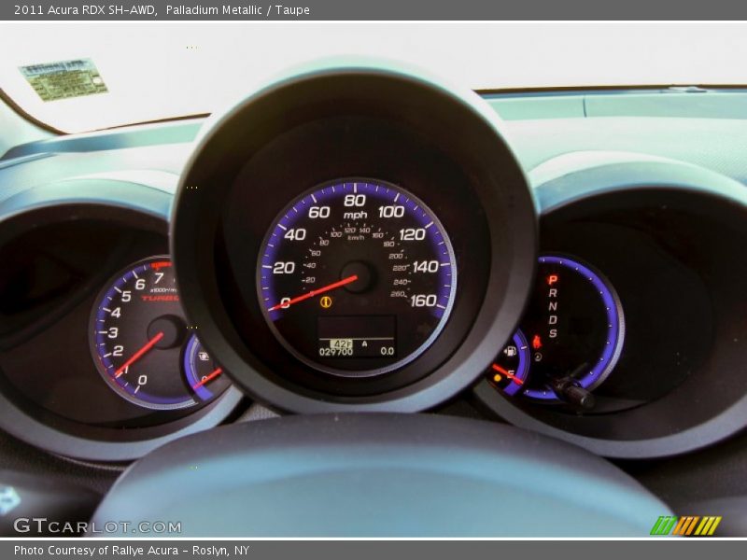Click the left boost gauge symbol

[x=204, y=356]
